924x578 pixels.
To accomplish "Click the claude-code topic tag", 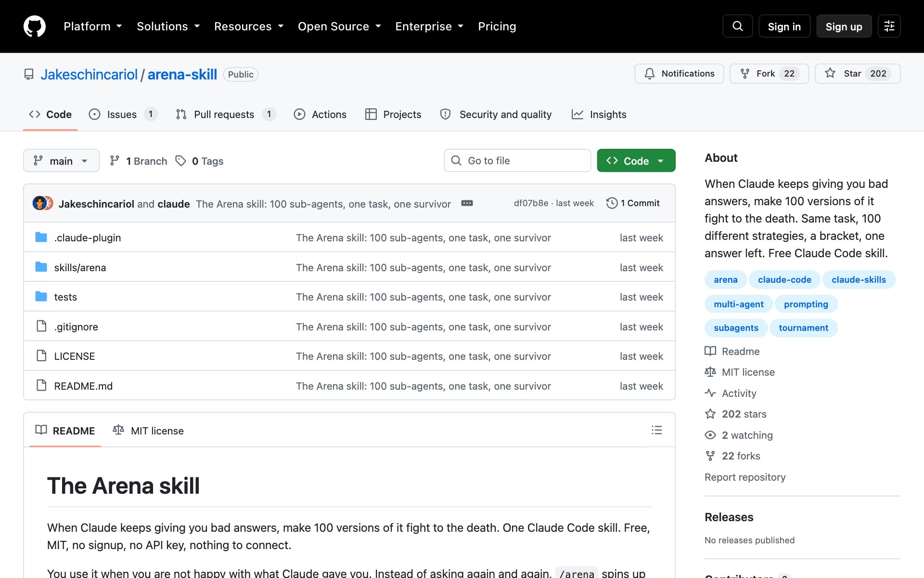I will (x=784, y=279).
